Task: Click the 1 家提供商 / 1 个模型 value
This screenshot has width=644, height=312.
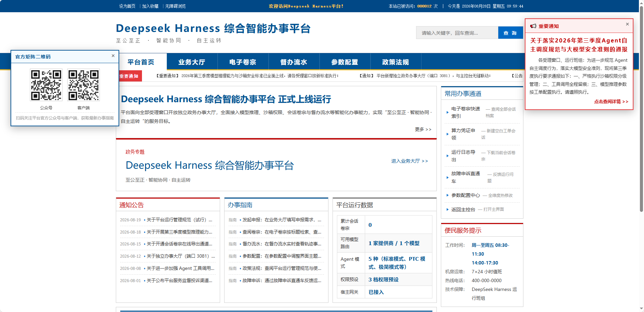Action: pyautogui.click(x=394, y=243)
